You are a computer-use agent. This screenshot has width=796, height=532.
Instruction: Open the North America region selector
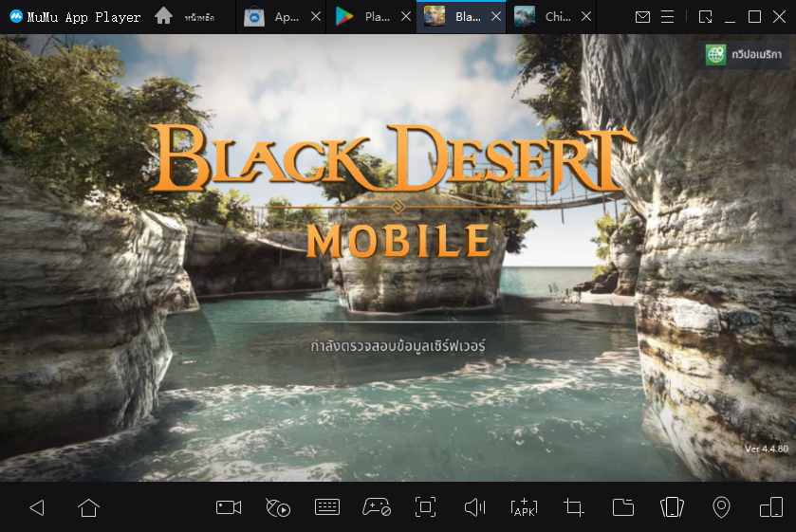[746, 55]
